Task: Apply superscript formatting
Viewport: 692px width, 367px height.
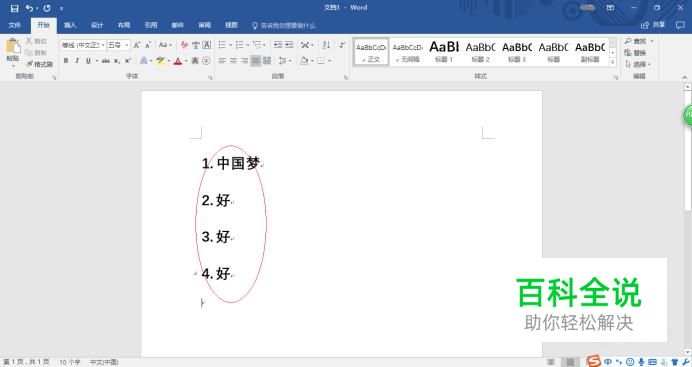Action: (x=128, y=61)
